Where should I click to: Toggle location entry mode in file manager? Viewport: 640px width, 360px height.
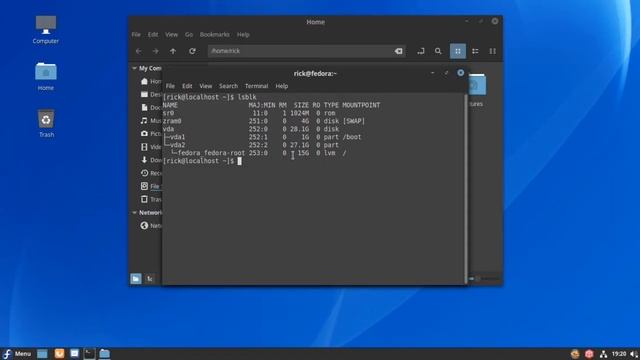point(421,51)
